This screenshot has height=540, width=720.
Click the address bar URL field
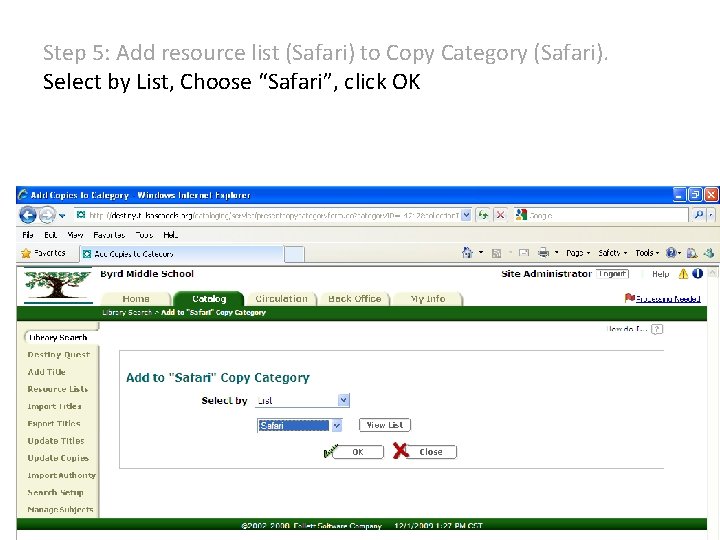(273, 215)
